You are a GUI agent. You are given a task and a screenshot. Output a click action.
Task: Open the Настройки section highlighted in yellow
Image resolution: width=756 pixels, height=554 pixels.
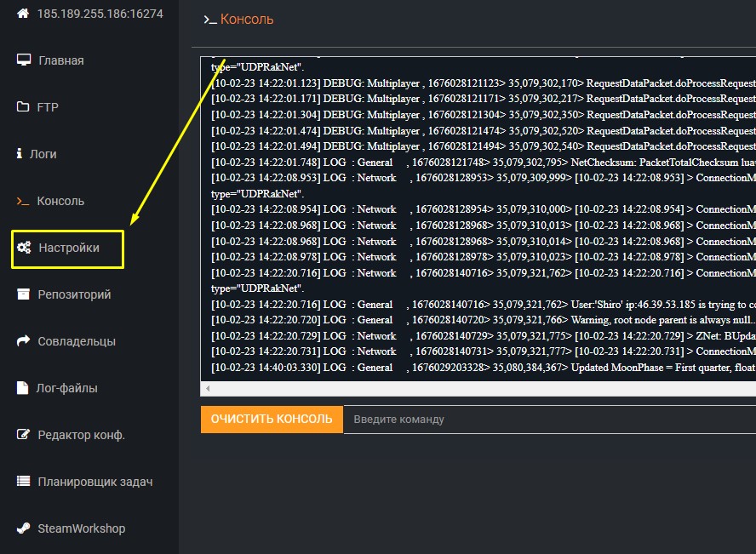[68, 248]
